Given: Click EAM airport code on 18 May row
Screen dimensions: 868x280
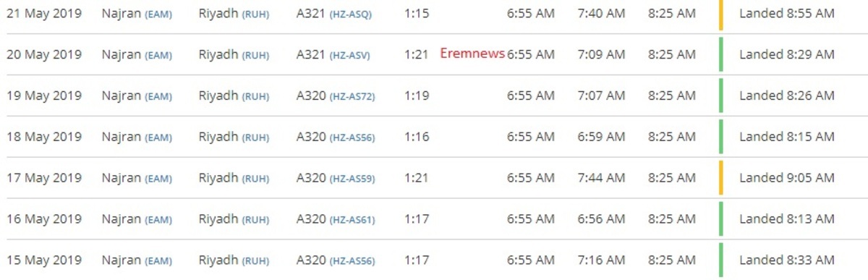Looking at the screenshot, I should pyautogui.click(x=158, y=137).
